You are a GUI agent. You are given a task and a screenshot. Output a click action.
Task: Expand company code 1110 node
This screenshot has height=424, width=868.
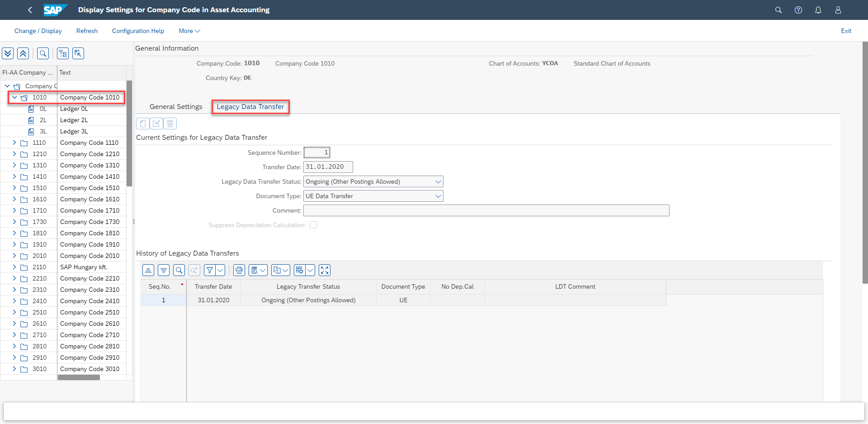14,143
